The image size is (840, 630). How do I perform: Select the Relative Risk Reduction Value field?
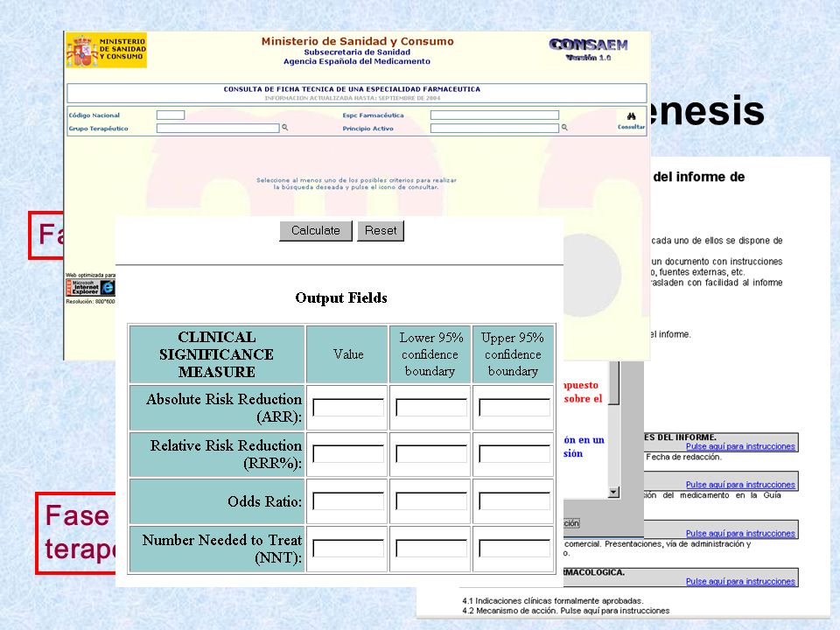[x=348, y=454]
